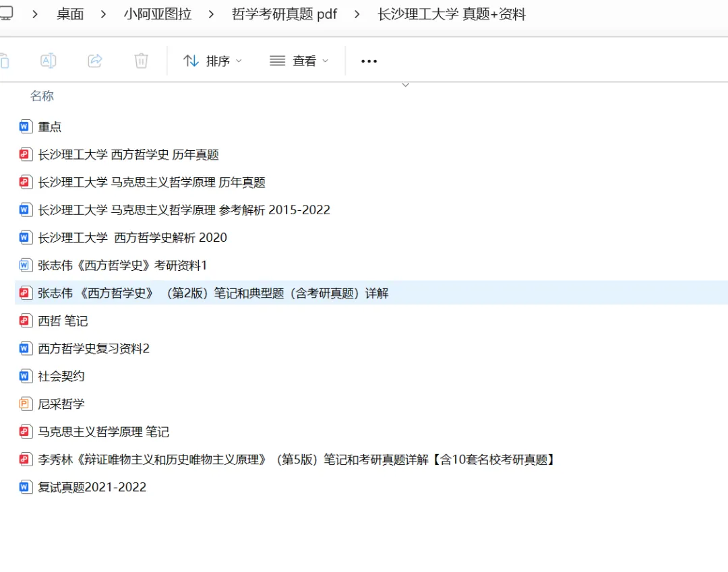Open the Sort (排序) dropdown

(212, 61)
